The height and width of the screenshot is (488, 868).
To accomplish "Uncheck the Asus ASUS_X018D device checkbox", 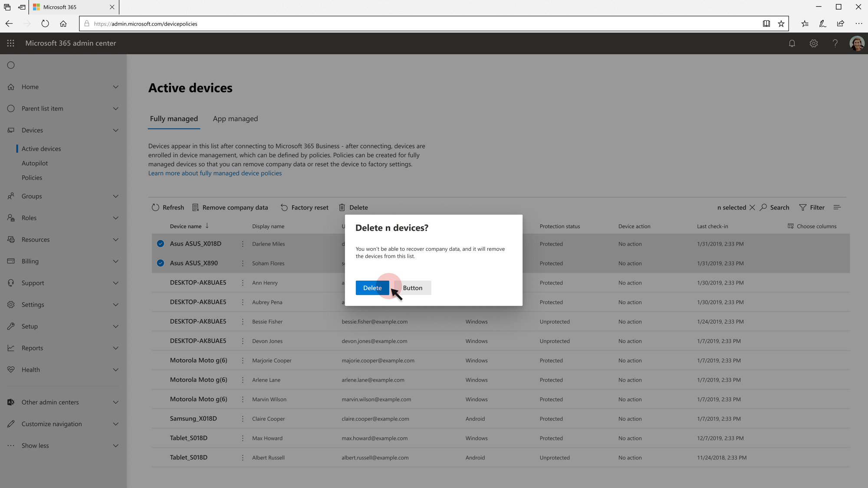I will pyautogui.click(x=160, y=243).
